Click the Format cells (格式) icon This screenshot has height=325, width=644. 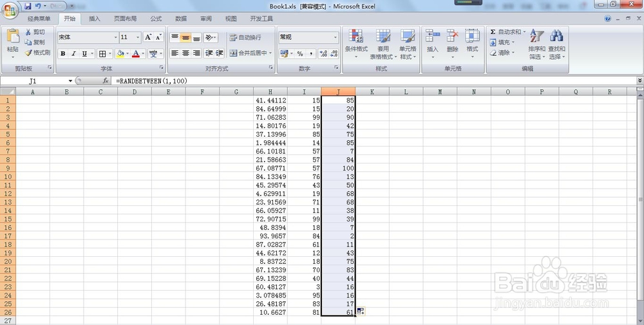coord(472,35)
